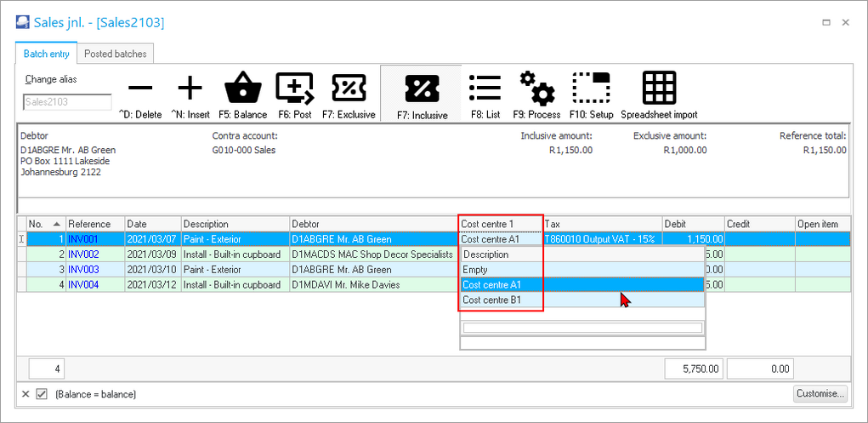Click the Spreadsheet import grid icon

pos(659,89)
